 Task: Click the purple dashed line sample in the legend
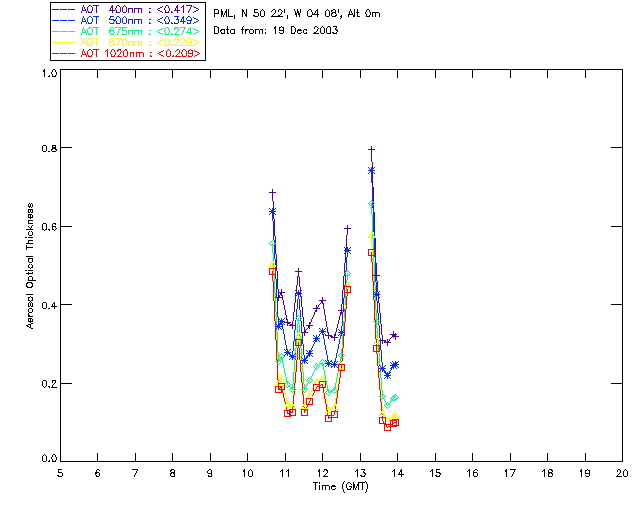pyautogui.click(x=64, y=9)
